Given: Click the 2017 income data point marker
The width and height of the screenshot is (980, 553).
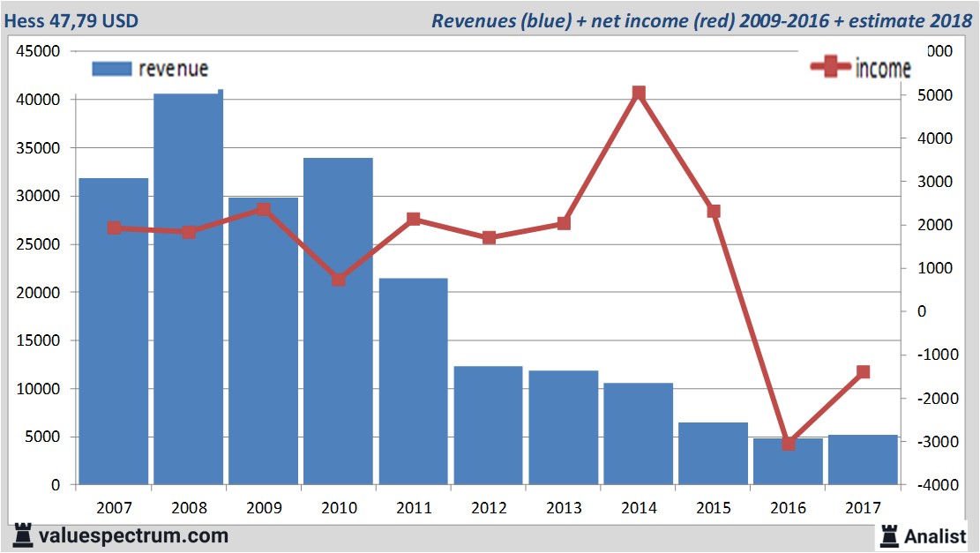Looking at the screenshot, I should (864, 372).
